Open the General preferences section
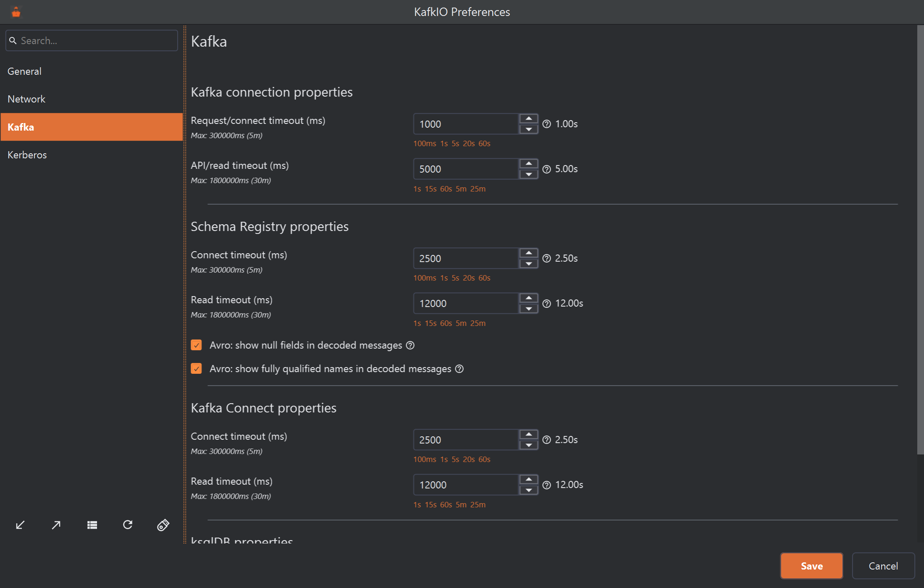924x588 pixels. click(x=92, y=71)
